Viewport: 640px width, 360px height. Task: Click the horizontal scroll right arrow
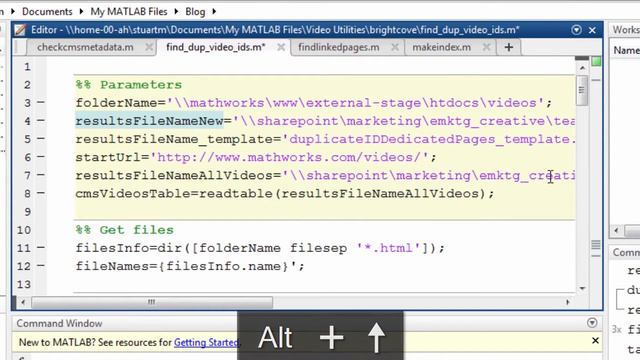click(x=568, y=302)
